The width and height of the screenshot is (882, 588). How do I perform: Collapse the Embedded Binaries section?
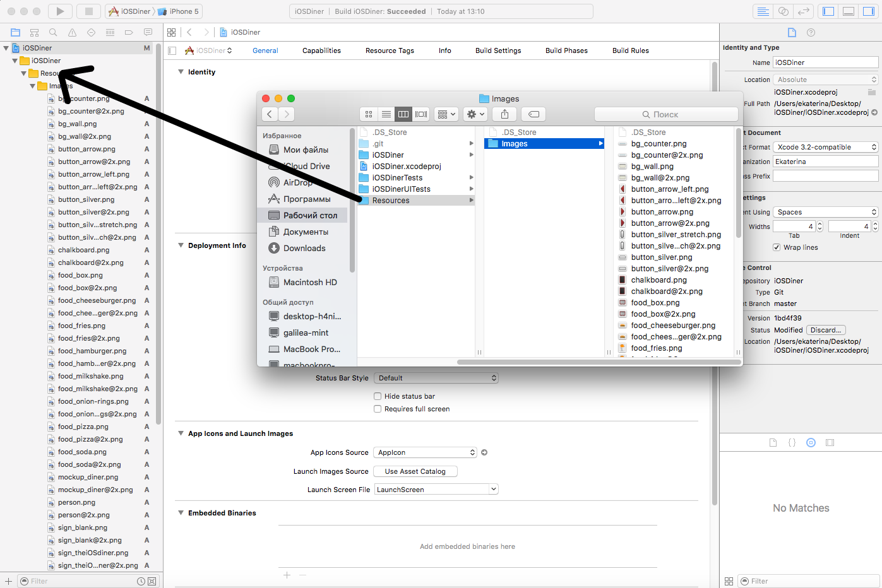(x=181, y=513)
